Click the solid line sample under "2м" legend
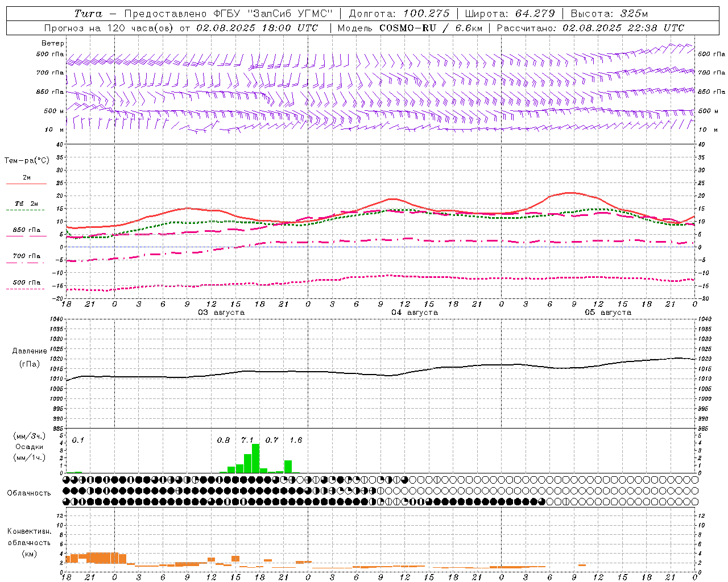The image size is (728, 582). pyautogui.click(x=26, y=184)
